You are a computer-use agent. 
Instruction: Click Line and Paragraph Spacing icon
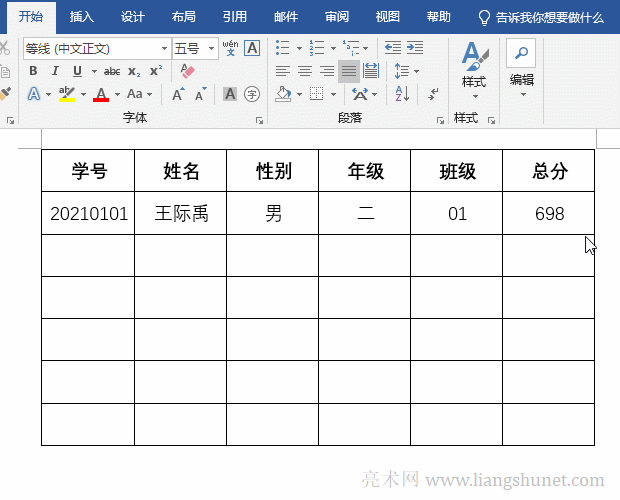[402, 71]
